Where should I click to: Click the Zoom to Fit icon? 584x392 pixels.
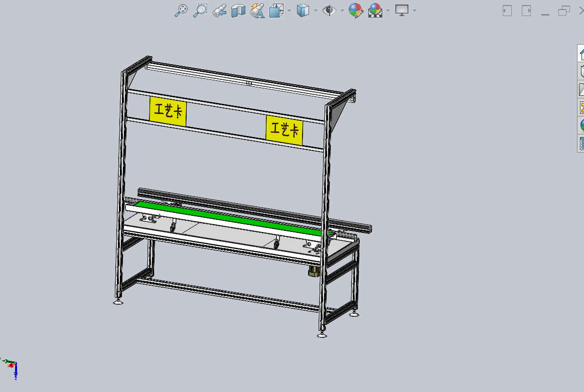coord(181,11)
